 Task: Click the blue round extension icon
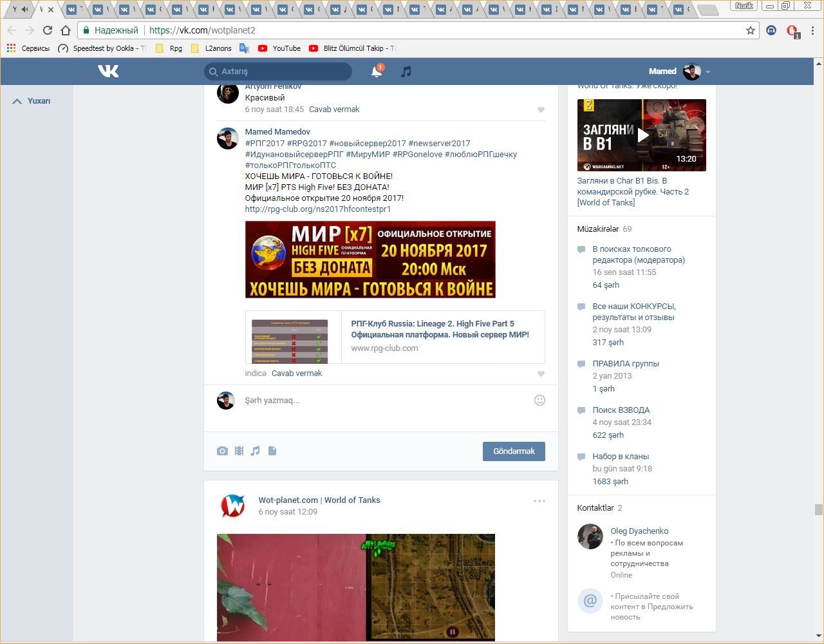pyautogui.click(x=771, y=30)
